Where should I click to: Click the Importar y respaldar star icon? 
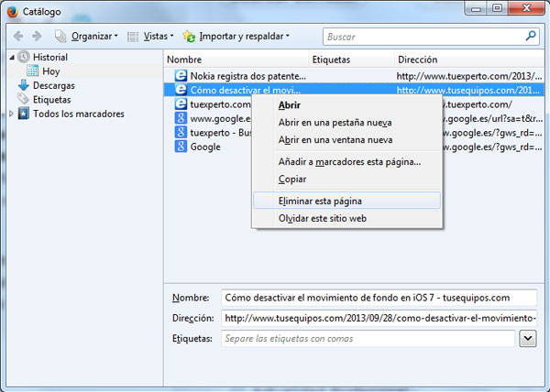point(189,36)
